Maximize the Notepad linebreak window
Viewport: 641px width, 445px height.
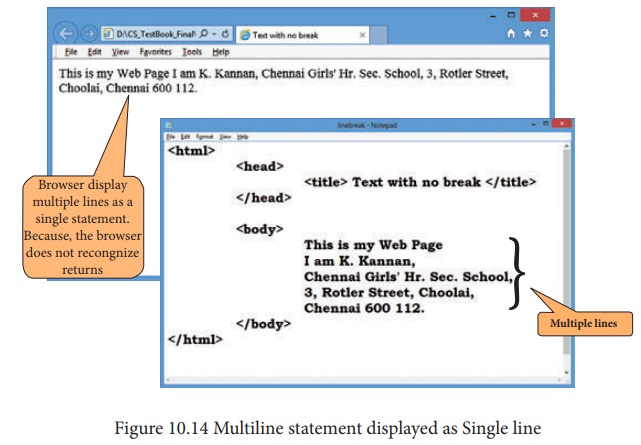(547, 125)
